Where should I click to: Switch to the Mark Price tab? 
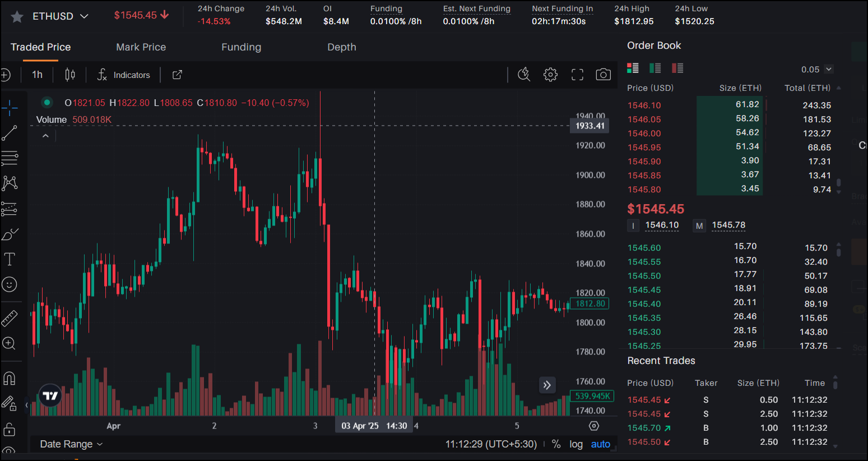(x=141, y=47)
